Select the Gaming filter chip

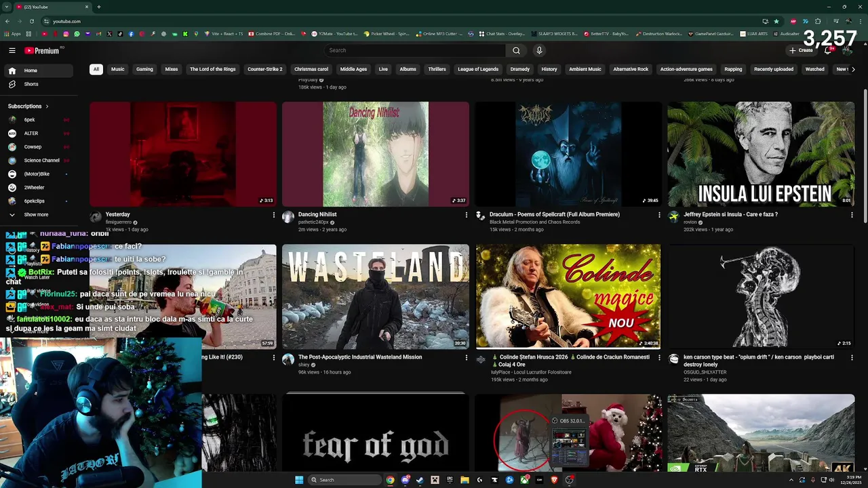(x=144, y=69)
